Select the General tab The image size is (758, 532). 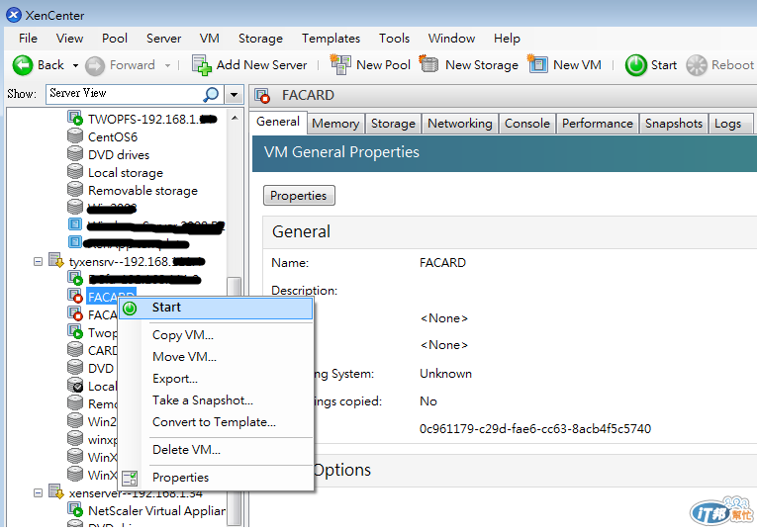click(x=278, y=122)
